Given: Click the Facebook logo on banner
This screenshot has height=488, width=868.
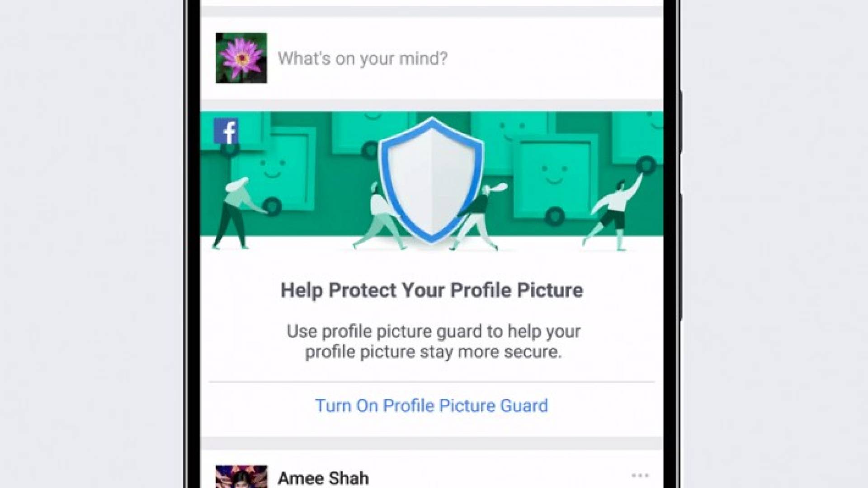Looking at the screenshot, I should (x=226, y=131).
